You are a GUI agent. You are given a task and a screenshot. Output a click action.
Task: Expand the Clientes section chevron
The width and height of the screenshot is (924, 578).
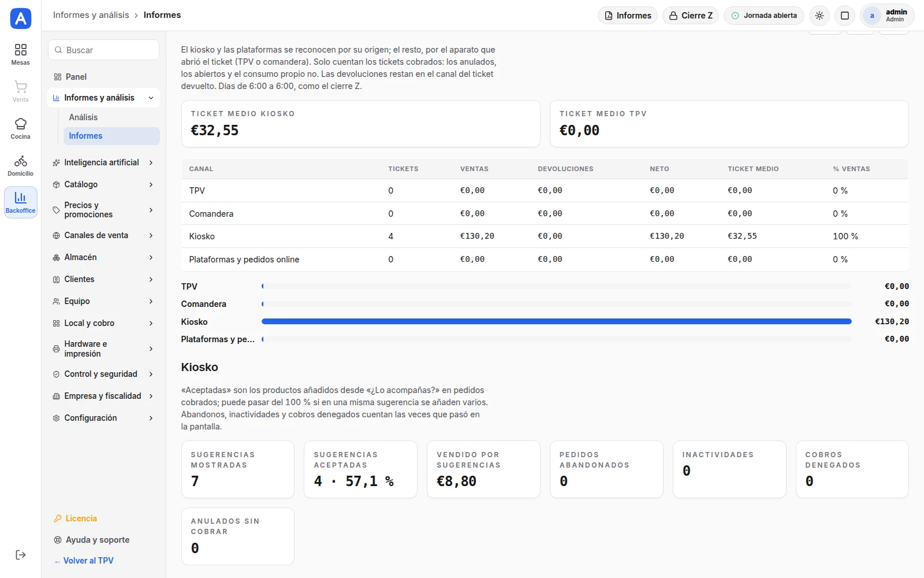(151, 279)
